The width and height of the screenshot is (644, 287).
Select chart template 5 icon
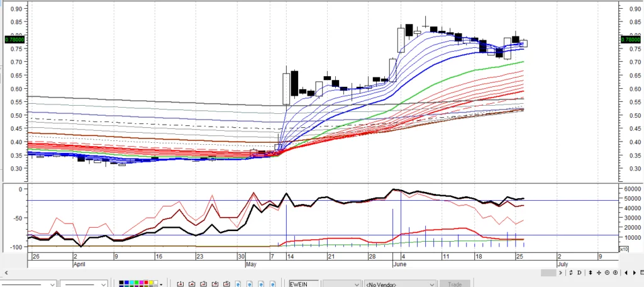[x=226, y=284]
